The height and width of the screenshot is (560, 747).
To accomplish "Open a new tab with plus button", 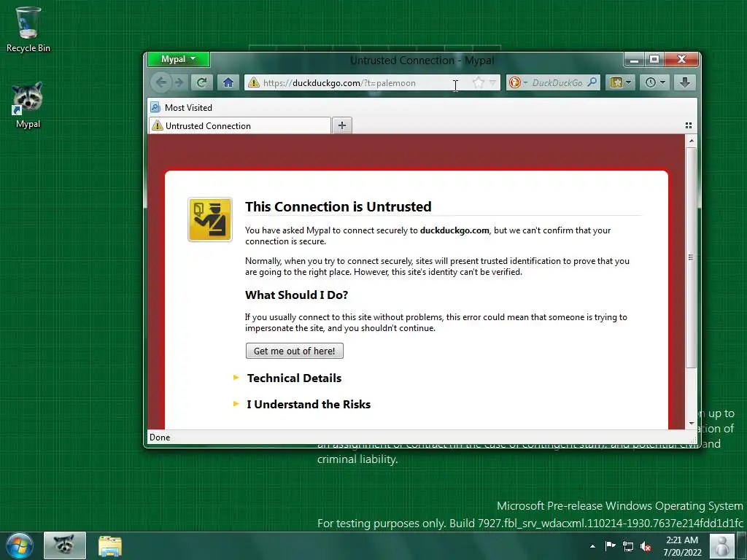I will pyautogui.click(x=341, y=125).
